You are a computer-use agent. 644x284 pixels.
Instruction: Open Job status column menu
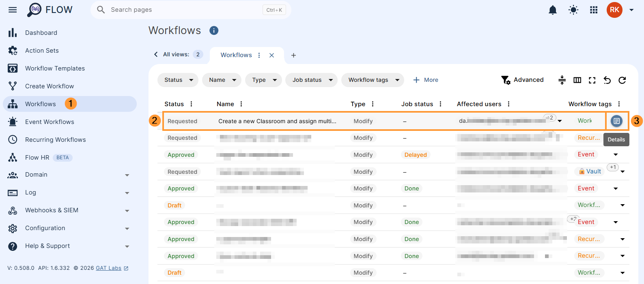click(440, 104)
